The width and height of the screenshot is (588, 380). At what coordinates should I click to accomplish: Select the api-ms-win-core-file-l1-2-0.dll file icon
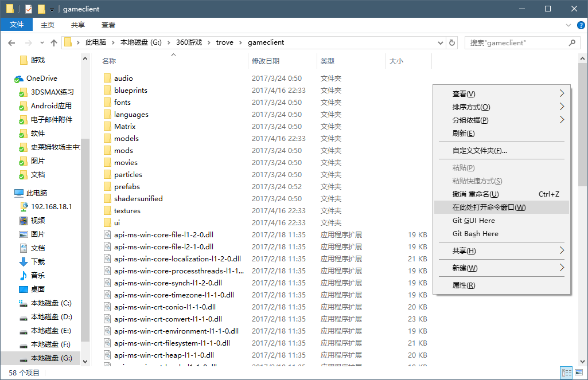(108, 234)
